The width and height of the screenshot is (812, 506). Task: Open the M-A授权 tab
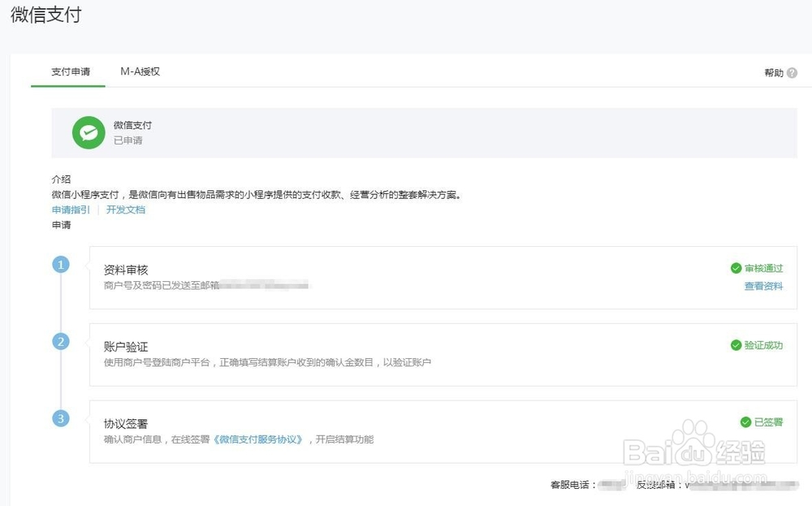140,71
